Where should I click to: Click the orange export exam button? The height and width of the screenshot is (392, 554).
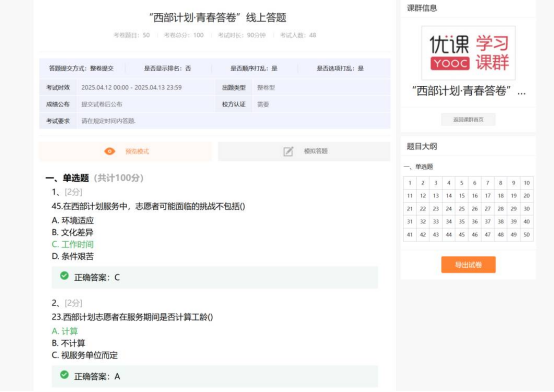click(468, 265)
